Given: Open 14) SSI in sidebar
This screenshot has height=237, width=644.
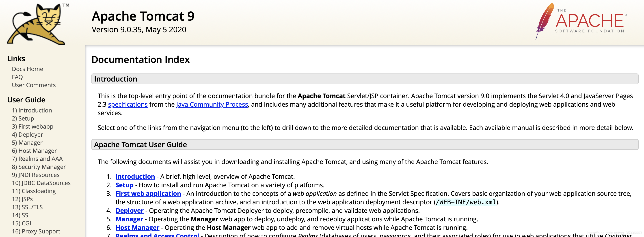Looking at the screenshot, I should click(x=21, y=215).
